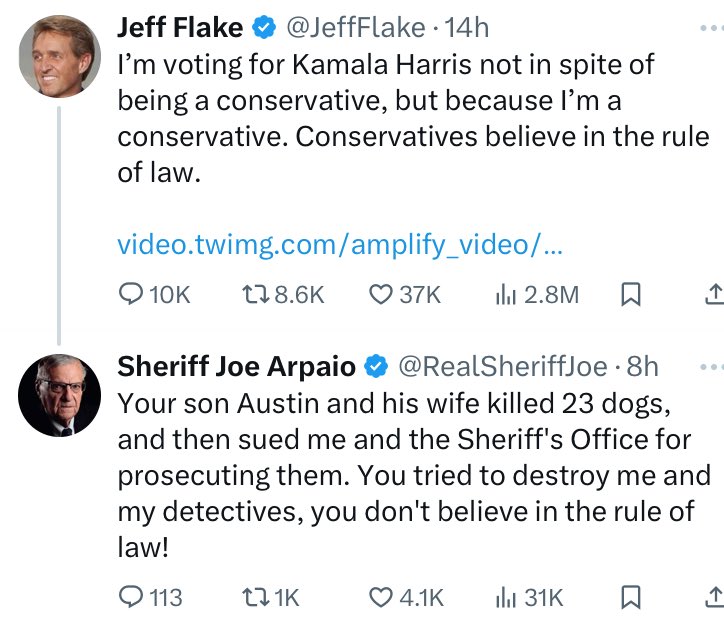Reply to Jeff Flake's tweet
Viewport: 724px width, 624px height.
132,294
